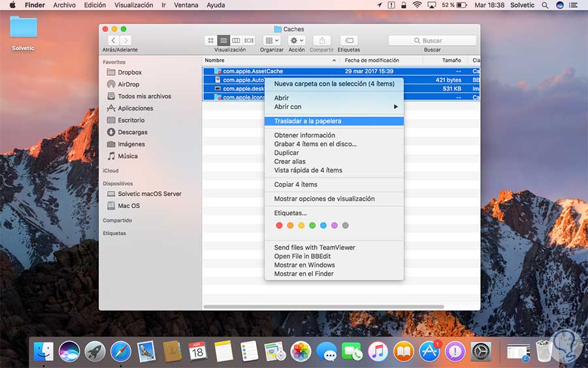Apply the blue tag color
Screen dimensions: 588x368
pyautogui.click(x=323, y=226)
